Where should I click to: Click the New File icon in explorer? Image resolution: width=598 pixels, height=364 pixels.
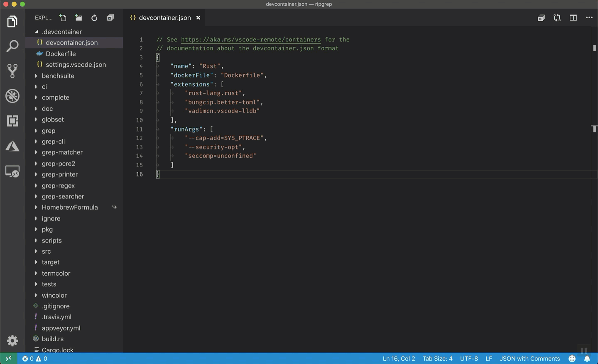(x=63, y=18)
